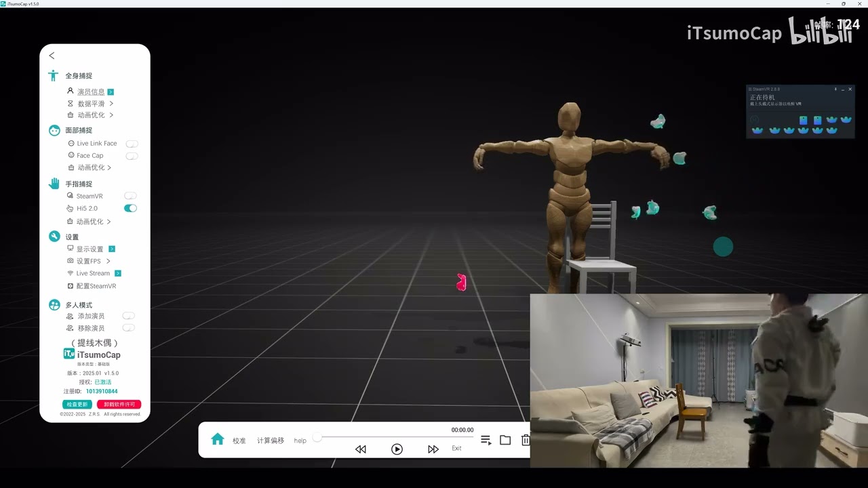Screen dimensions: 868x488
Task: Toggle the 添加演员 switch
Action: (x=128, y=316)
